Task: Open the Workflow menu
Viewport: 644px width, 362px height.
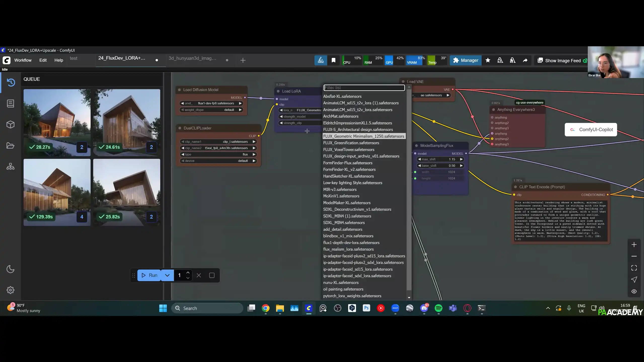Action: click(x=23, y=60)
